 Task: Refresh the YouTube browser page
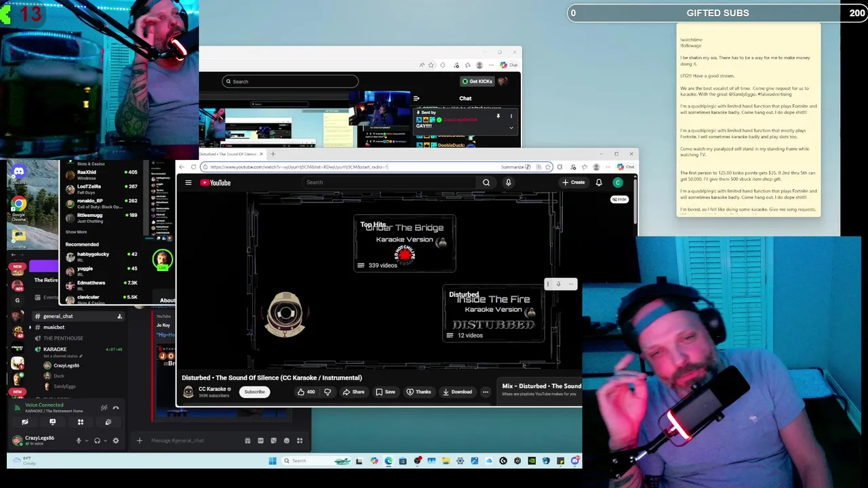coord(193,167)
